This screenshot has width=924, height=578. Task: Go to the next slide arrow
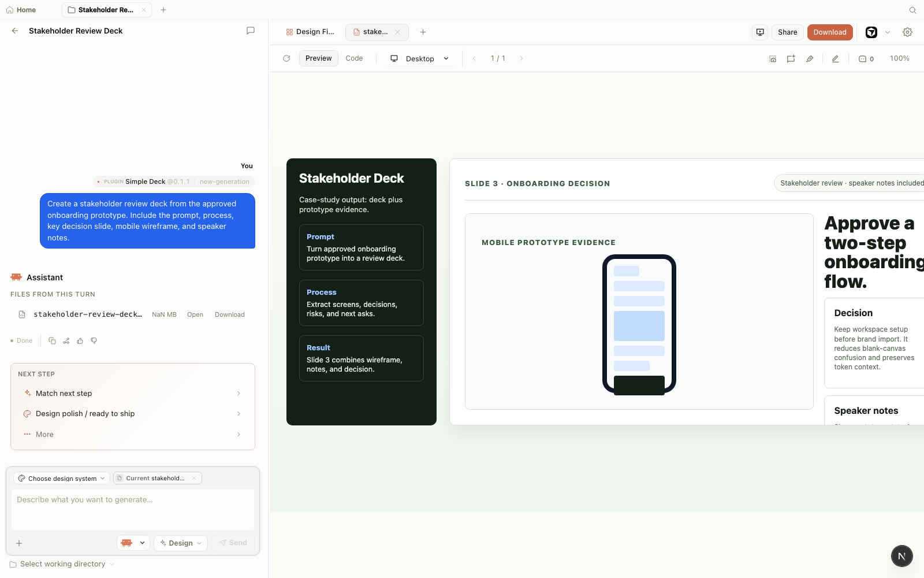521,58
